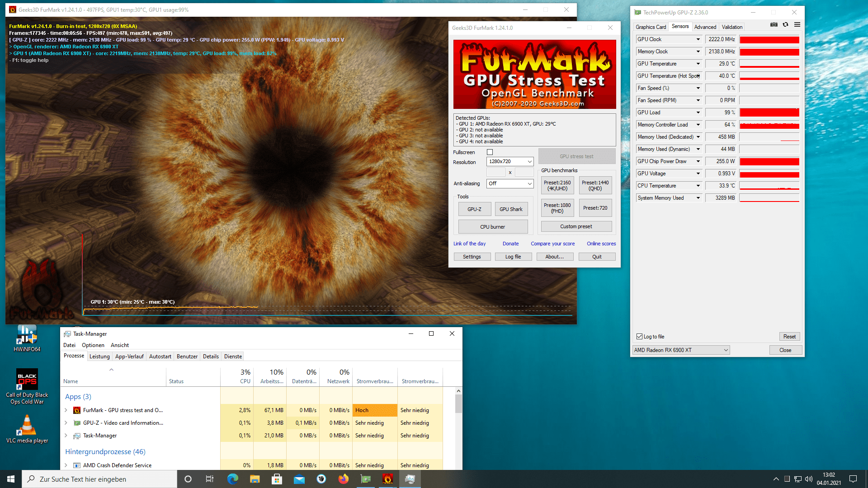Open VLC media player desktop icon
Screen dimensions: 868x488
tap(27, 429)
